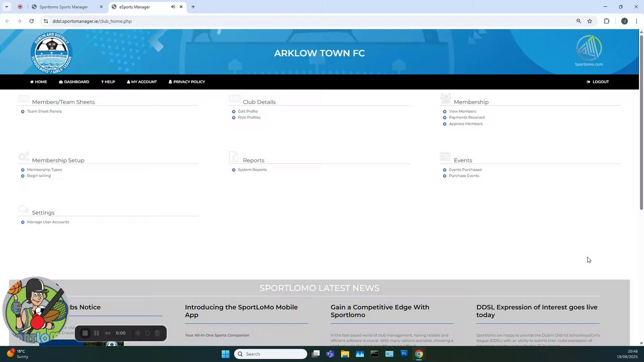Open PRIVACY POLICY in the nav bar
This screenshot has width=644, height=362.
pos(187,82)
